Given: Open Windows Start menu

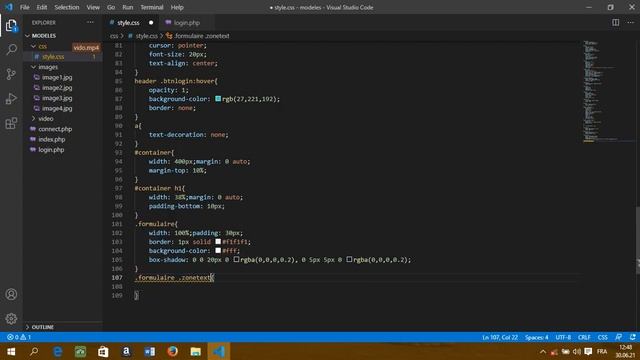Looking at the screenshot, I should pos(11,351).
